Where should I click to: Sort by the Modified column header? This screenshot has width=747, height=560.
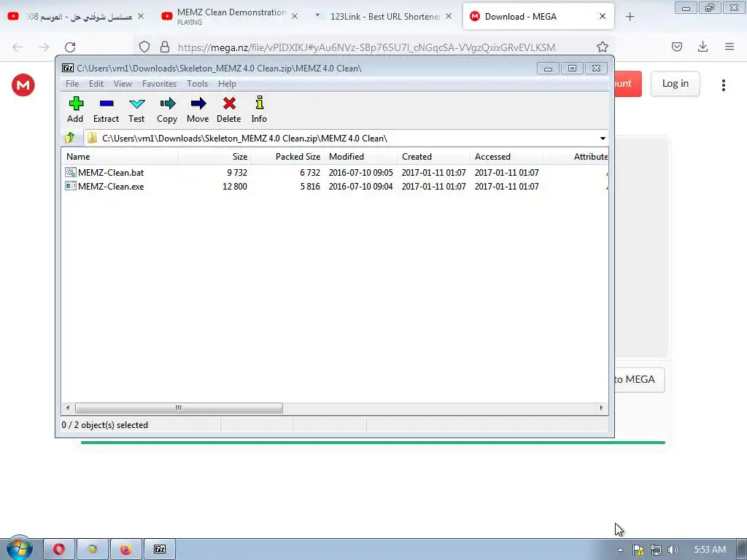point(360,157)
